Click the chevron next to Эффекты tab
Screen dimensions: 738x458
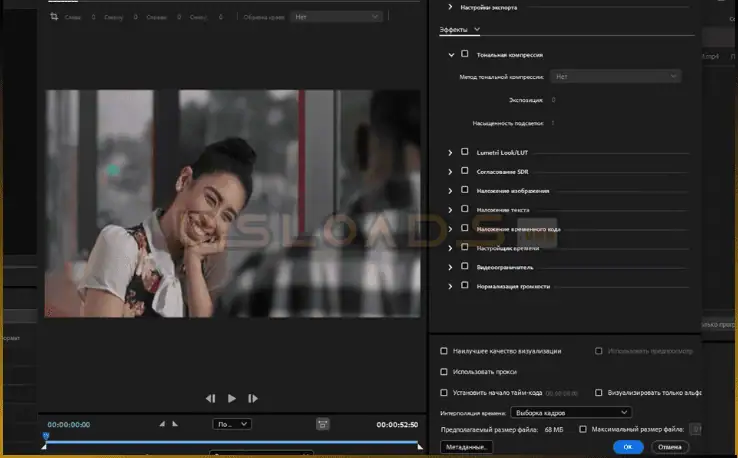[477, 29]
